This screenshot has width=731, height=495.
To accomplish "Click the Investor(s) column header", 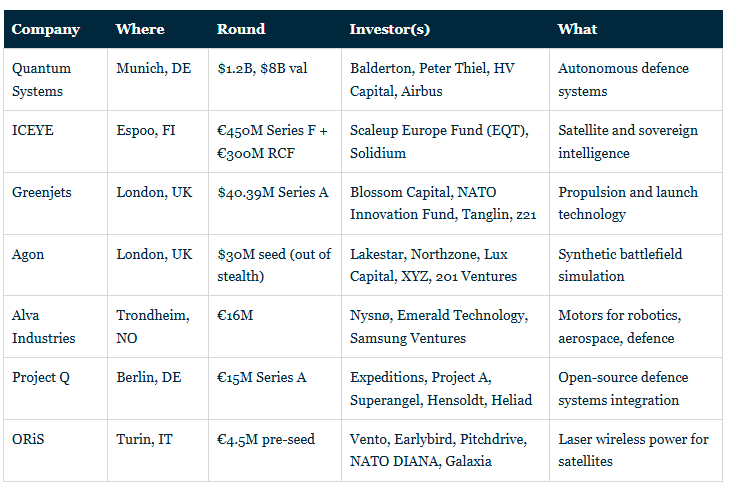I will pos(390,29).
